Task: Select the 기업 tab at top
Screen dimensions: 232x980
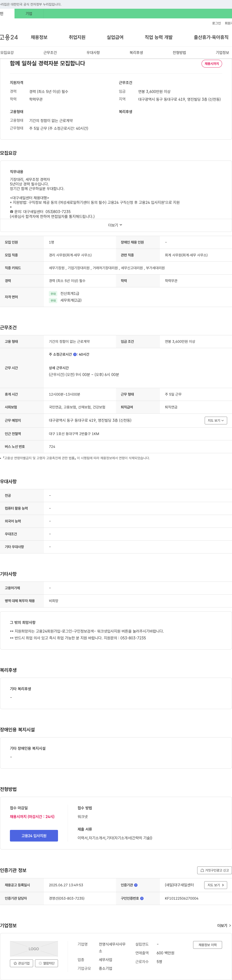Action: pyautogui.click(x=29, y=14)
